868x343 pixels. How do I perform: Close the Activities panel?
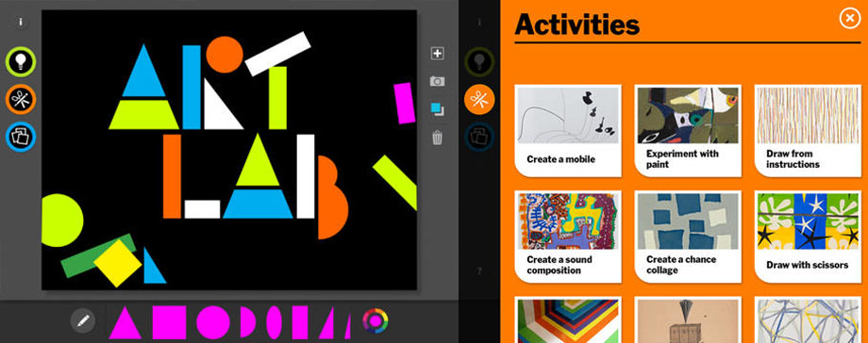point(850,19)
